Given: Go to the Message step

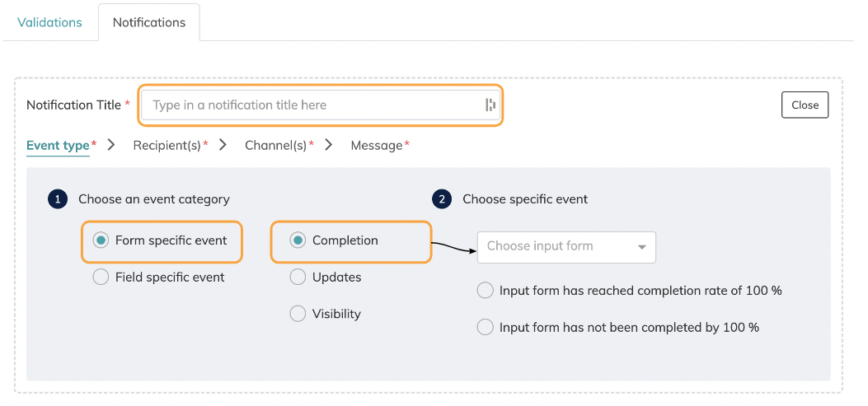Looking at the screenshot, I should coord(377,146).
